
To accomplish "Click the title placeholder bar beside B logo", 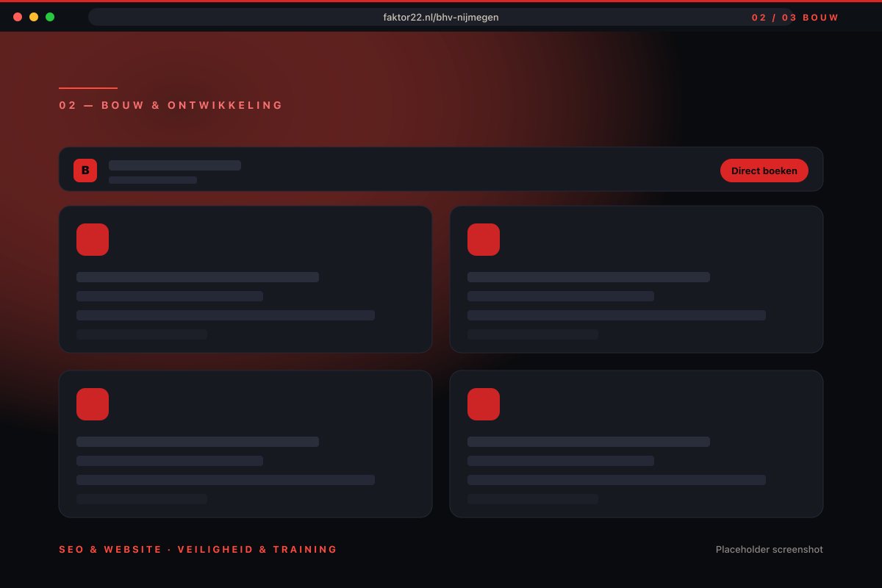I will click(175, 165).
